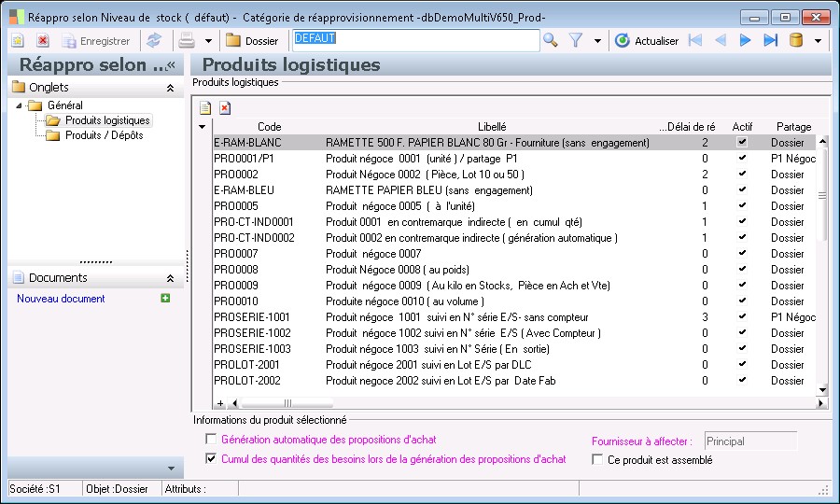Select the PROLOT-2001 row code
Image resolution: width=840 pixels, height=504 pixels.
point(246,365)
